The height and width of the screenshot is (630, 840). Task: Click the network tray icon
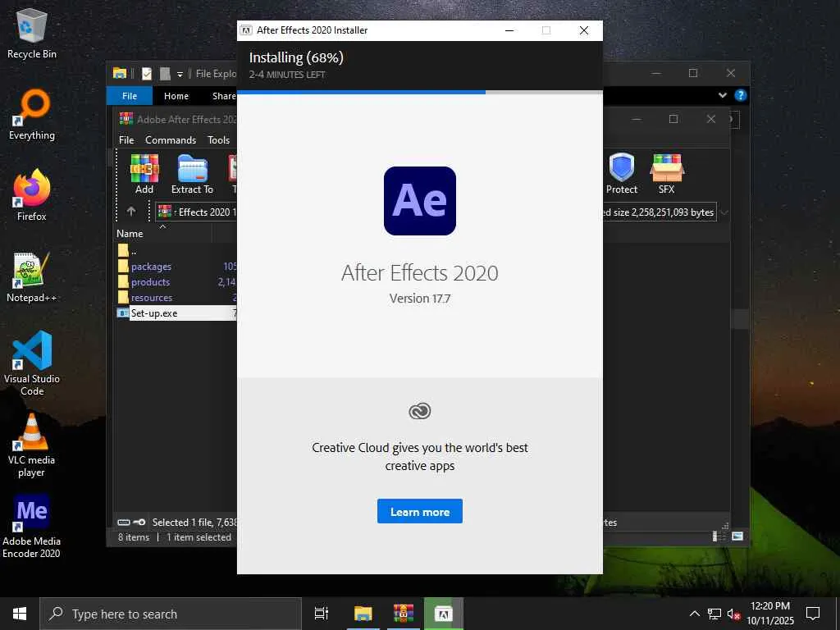click(x=714, y=614)
